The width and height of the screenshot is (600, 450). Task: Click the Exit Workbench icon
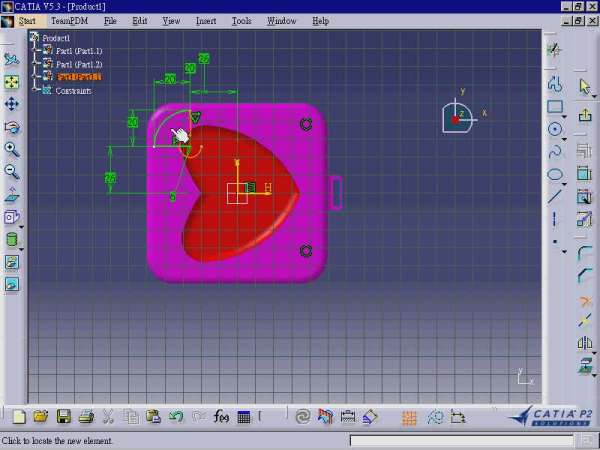pos(585,115)
